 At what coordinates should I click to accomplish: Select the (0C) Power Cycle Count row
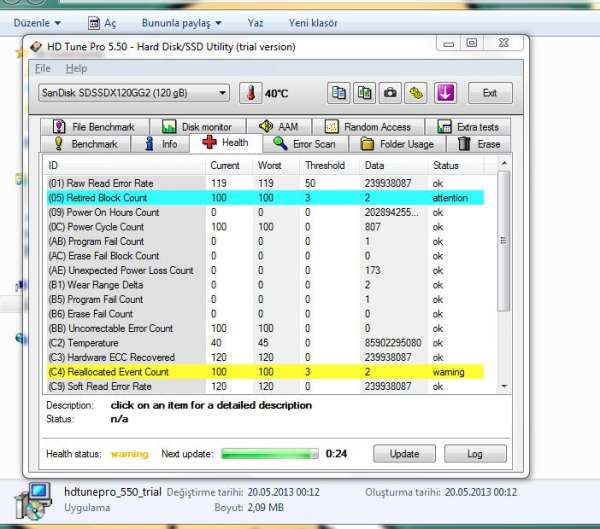[264, 227]
